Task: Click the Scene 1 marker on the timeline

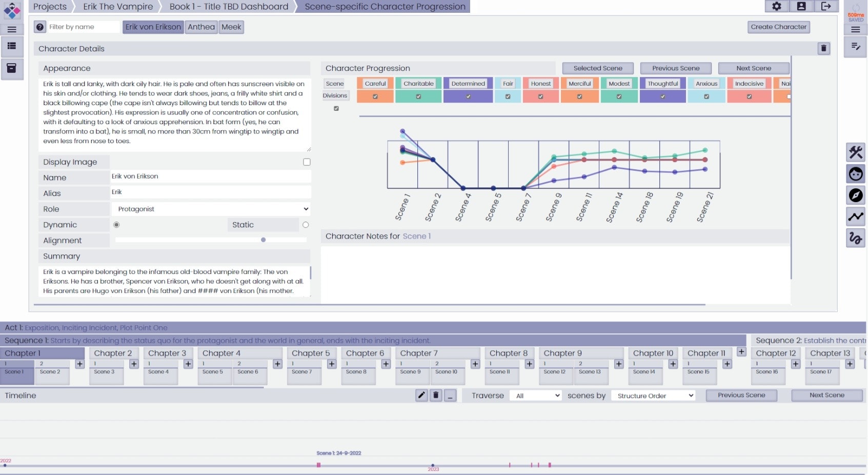Action: pos(318,465)
